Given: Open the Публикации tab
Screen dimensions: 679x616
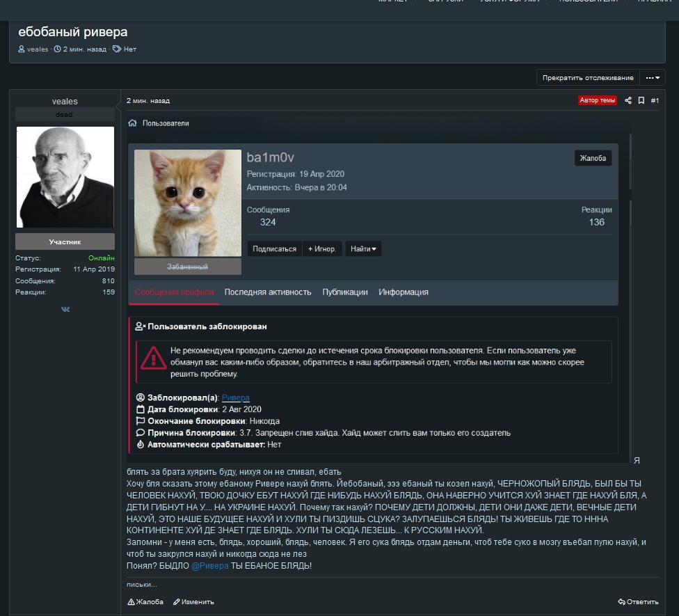Looking at the screenshot, I should [345, 292].
